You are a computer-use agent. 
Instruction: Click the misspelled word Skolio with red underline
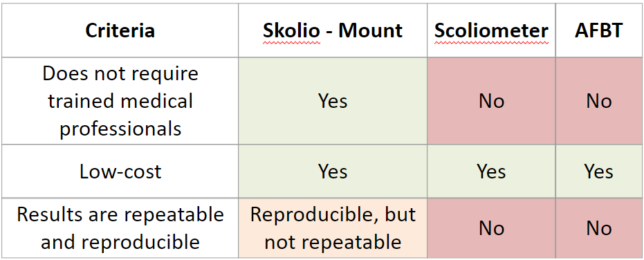click(291, 31)
